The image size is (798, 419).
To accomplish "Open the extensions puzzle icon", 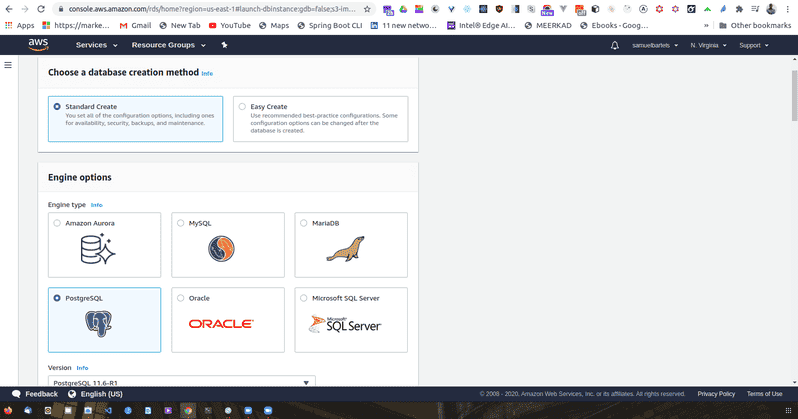I will (739, 9).
